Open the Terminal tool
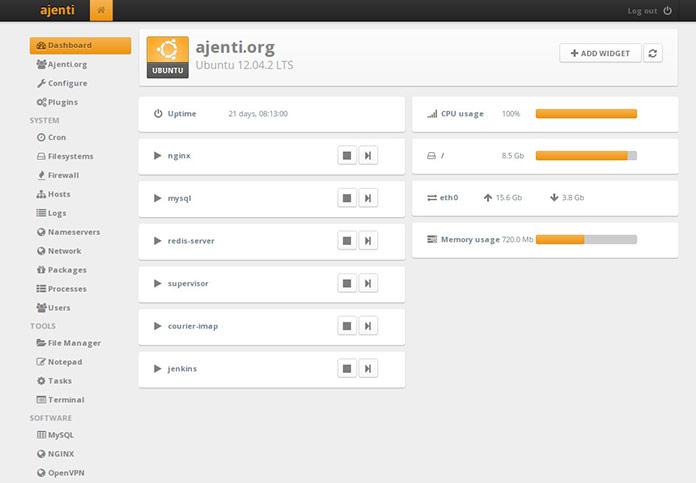Screen dimensions: 696x483 pyautogui.click(x=60, y=400)
